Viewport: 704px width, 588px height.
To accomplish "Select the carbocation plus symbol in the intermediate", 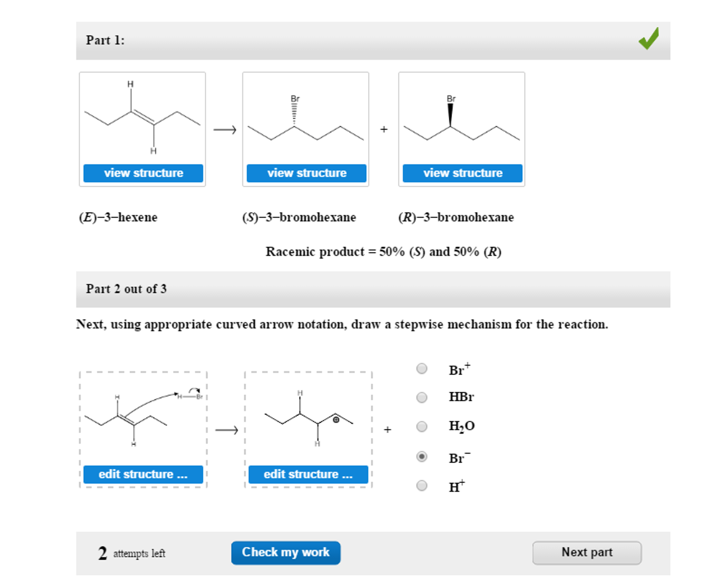I will click(336, 420).
